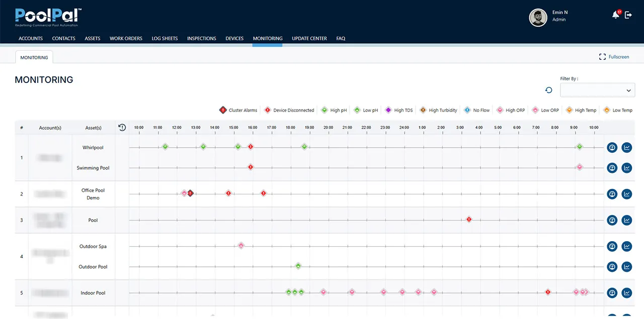
Task: Click the history clock icon in table header
Action: pos(122,128)
